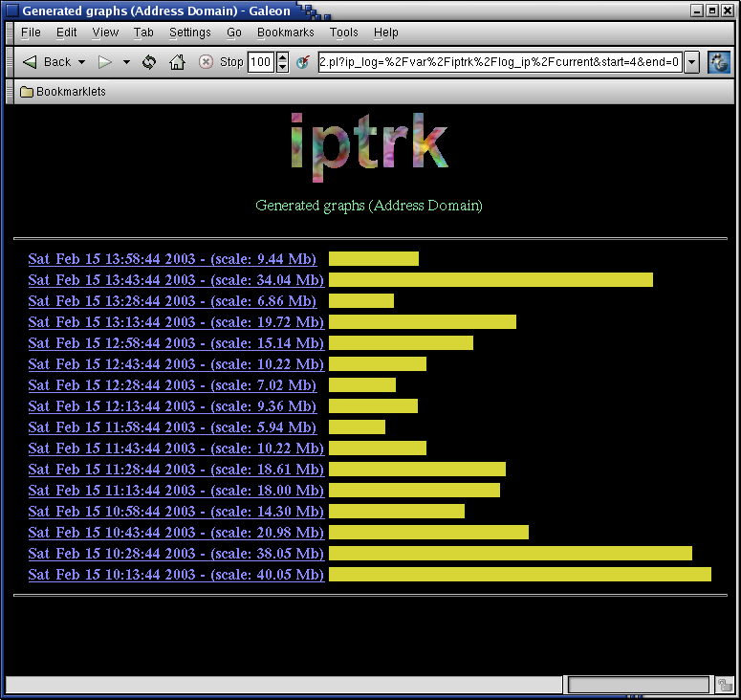Open the Bookmarklets bookmark folder

pos(63,92)
